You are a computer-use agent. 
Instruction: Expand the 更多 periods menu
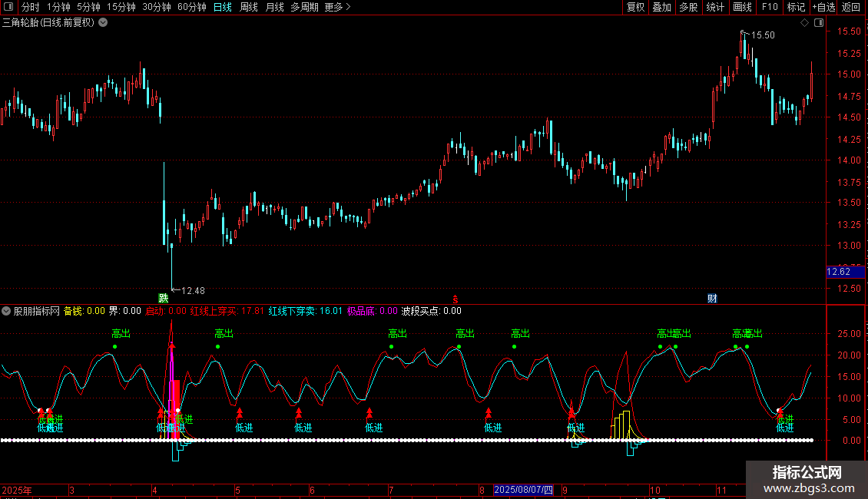337,7
